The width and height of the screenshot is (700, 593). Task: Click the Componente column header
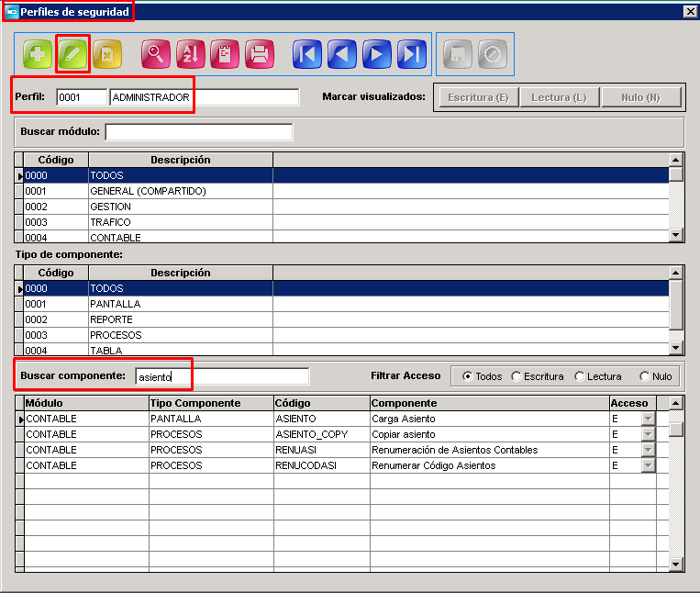(490, 403)
